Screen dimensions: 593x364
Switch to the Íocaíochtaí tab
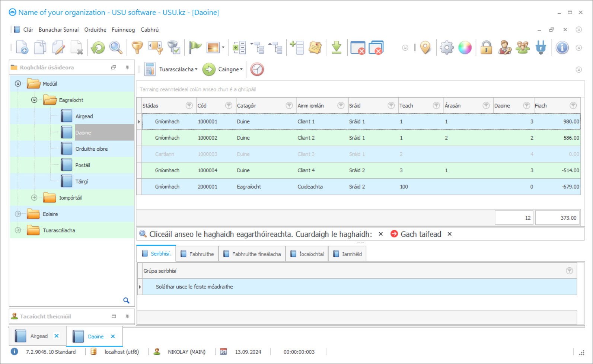[307, 254]
